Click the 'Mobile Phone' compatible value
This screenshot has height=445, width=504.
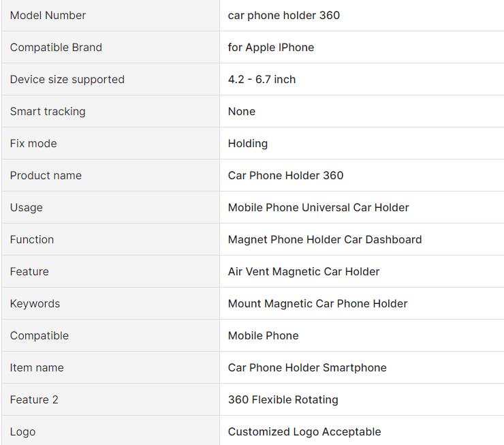point(263,335)
